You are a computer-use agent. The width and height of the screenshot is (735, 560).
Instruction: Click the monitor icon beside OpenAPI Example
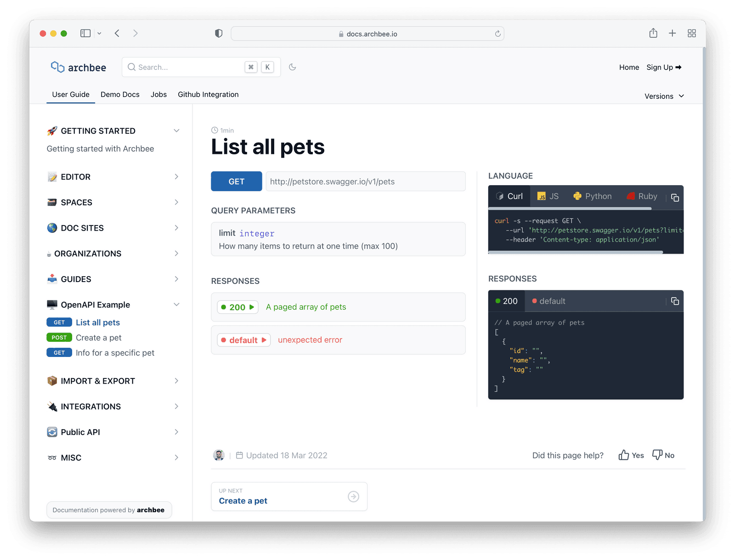click(x=52, y=304)
